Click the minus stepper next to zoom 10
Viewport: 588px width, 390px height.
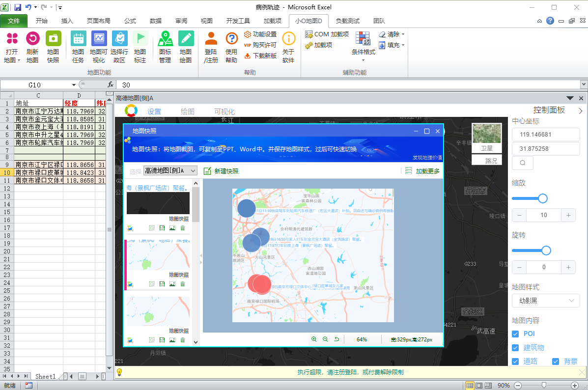519,215
